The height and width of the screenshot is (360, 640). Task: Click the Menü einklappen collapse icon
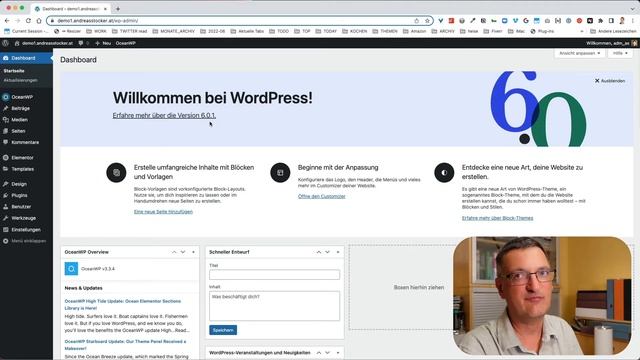6,241
